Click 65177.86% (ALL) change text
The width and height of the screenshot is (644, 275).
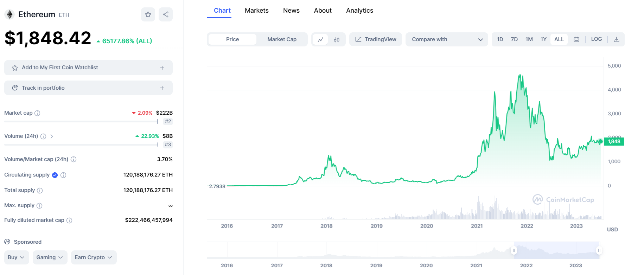(x=127, y=41)
